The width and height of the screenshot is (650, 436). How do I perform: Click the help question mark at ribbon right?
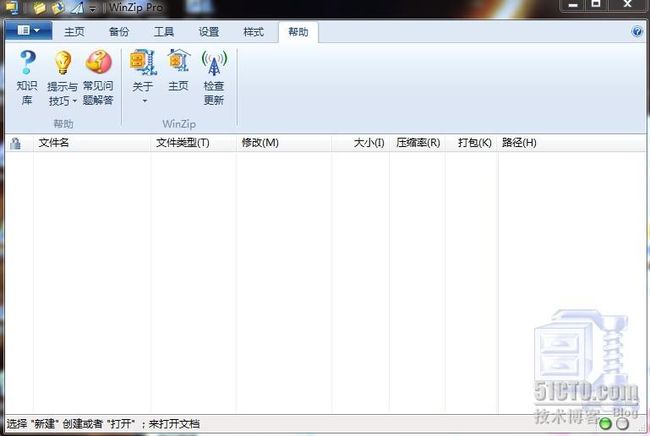click(637, 31)
